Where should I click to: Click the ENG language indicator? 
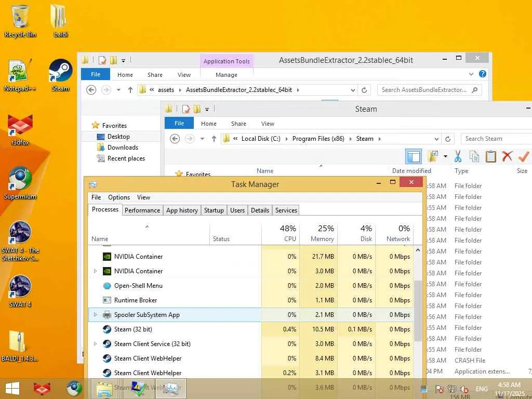tap(482, 389)
